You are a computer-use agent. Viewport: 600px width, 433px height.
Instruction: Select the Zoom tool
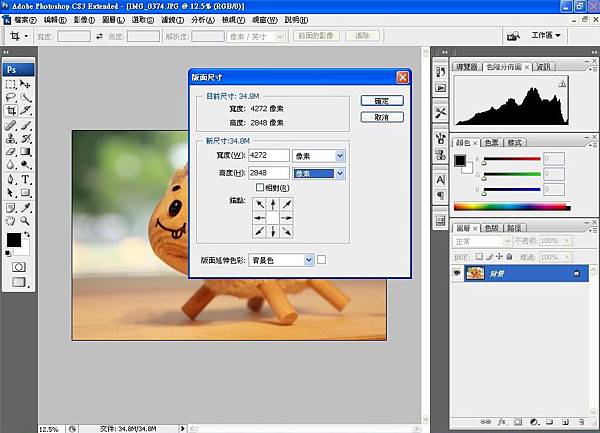pyautogui.click(x=25, y=221)
